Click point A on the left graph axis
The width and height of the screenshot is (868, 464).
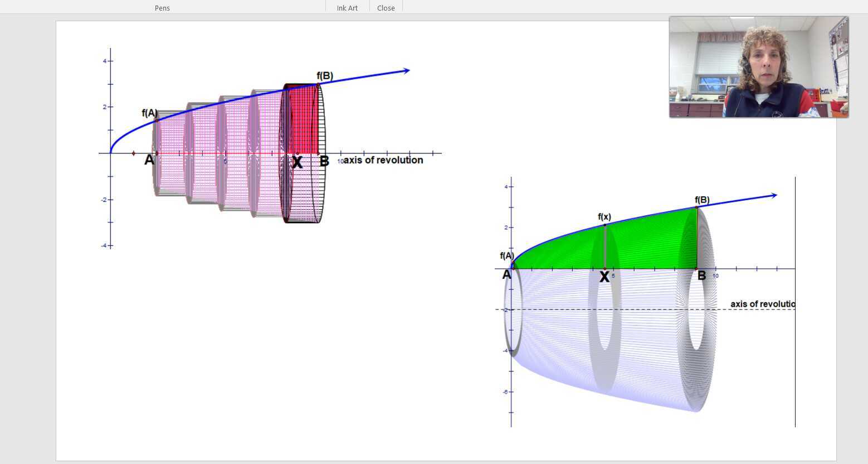(x=149, y=160)
